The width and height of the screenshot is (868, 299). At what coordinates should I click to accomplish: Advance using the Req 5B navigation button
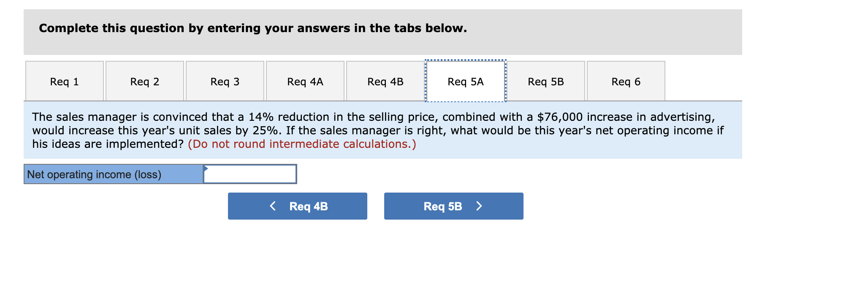point(453,206)
